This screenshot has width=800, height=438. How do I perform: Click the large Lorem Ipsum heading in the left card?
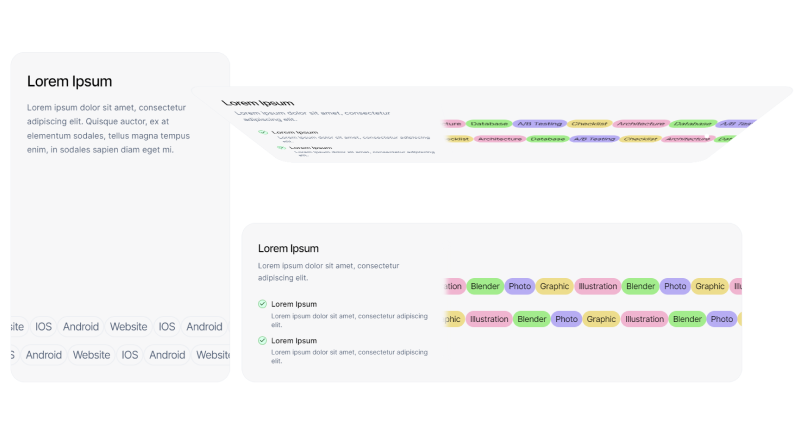(69, 81)
